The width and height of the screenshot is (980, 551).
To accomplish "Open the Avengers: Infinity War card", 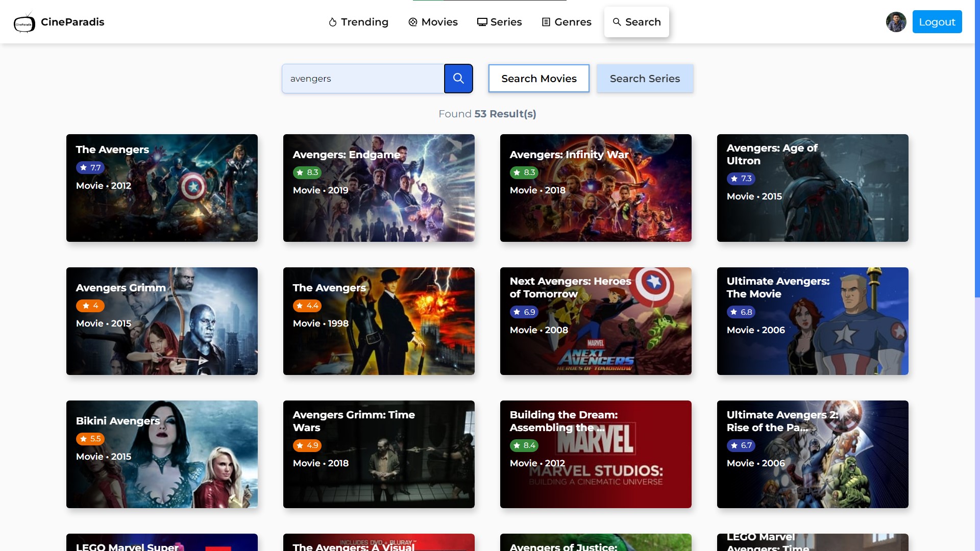I will [x=596, y=188].
